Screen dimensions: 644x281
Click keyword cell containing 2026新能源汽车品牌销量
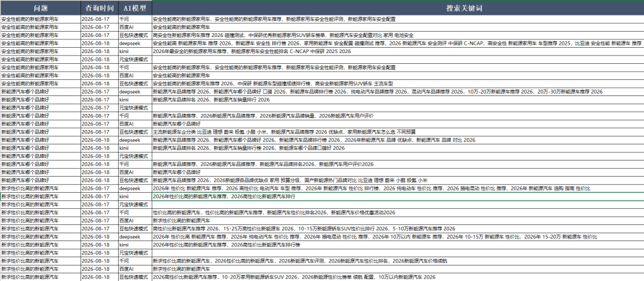coord(398,116)
